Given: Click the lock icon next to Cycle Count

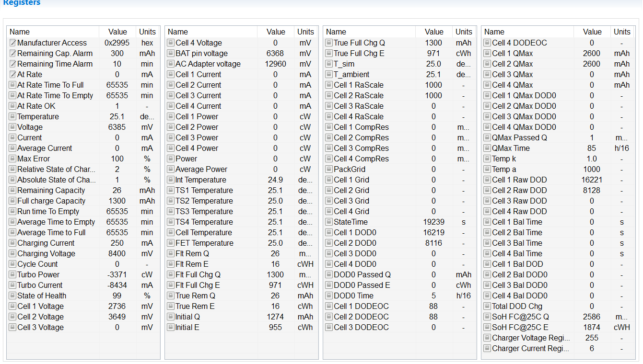Looking at the screenshot, I should [12, 264].
